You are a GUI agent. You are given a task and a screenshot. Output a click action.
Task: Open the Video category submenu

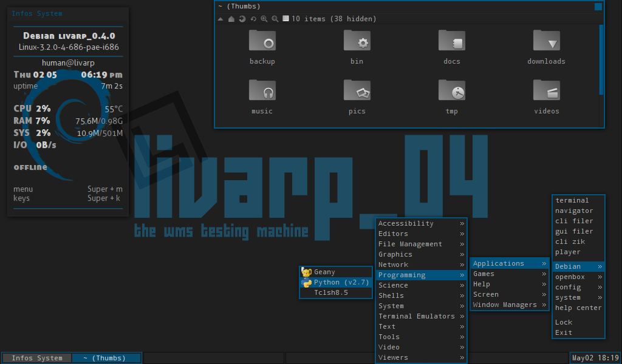(x=421, y=347)
